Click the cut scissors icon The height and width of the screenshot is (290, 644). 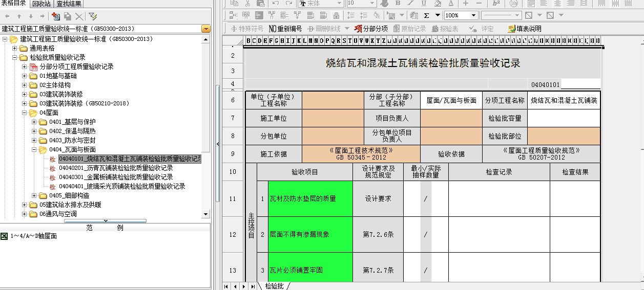coord(247,3)
